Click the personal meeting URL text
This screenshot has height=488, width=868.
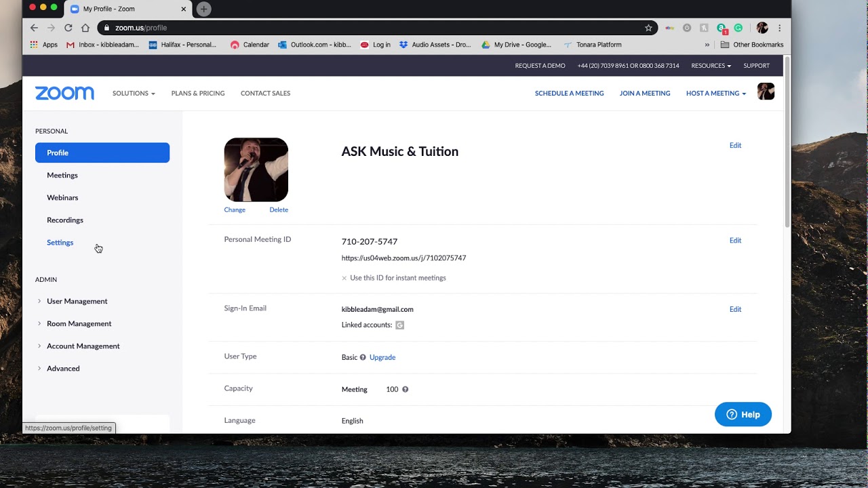click(x=403, y=258)
